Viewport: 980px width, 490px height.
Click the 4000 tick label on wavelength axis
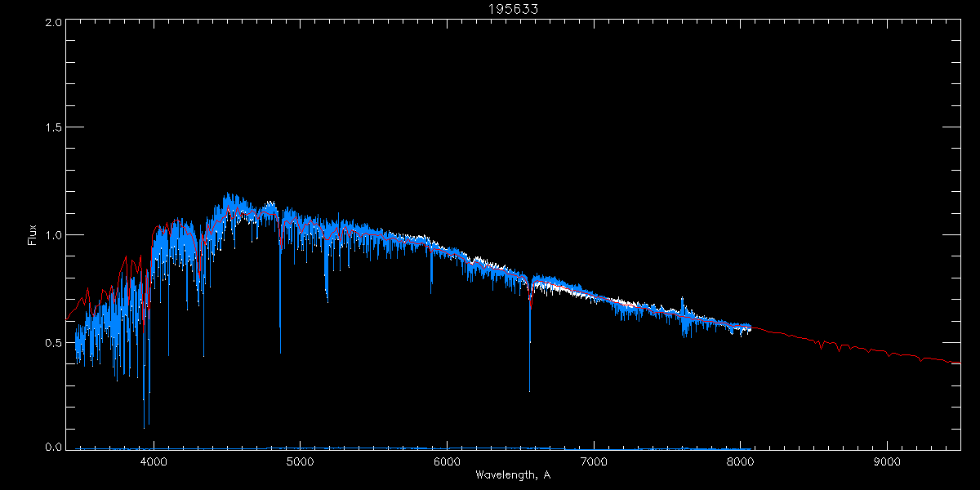[154, 462]
